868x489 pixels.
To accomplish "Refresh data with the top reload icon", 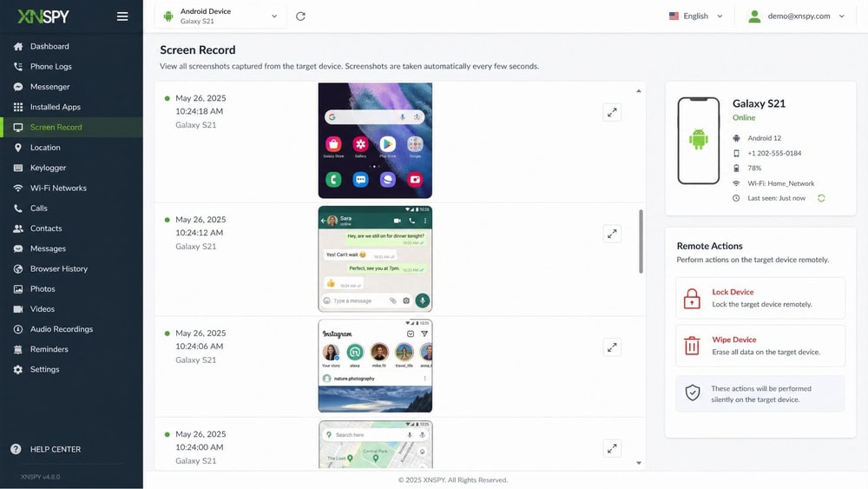I will [x=300, y=16].
